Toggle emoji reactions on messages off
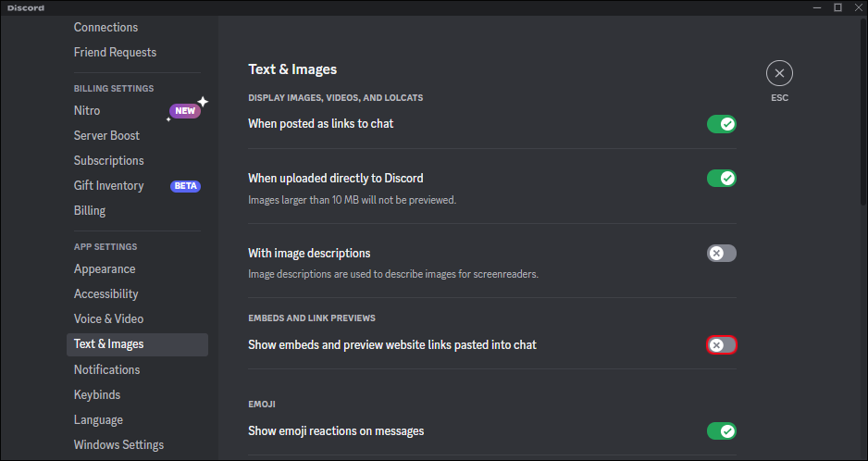 click(x=721, y=430)
